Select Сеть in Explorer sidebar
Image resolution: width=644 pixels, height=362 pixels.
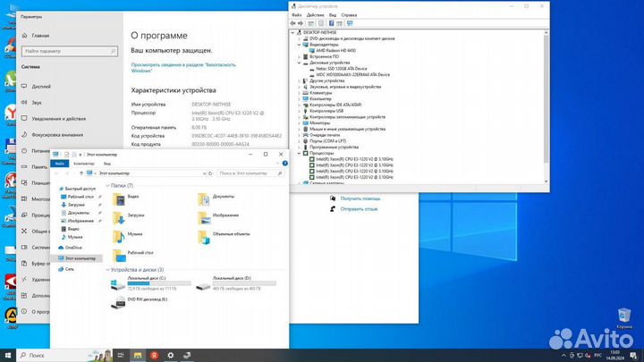(x=66, y=269)
